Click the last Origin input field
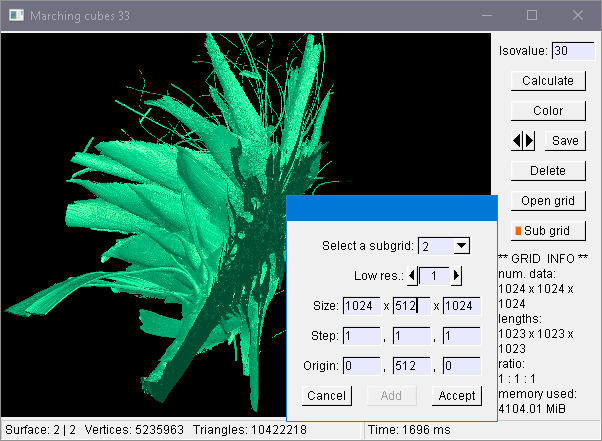This screenshot has width=602, height=441. (x=461, y=366)
